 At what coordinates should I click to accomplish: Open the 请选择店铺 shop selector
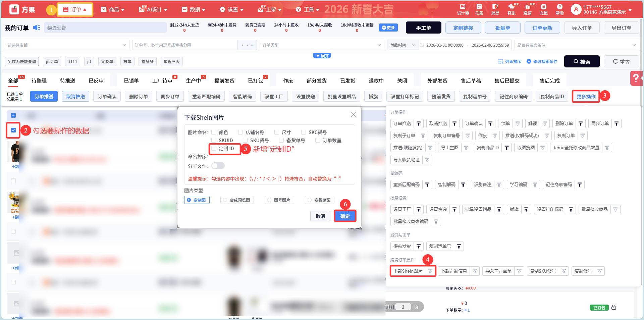point(67,45)
